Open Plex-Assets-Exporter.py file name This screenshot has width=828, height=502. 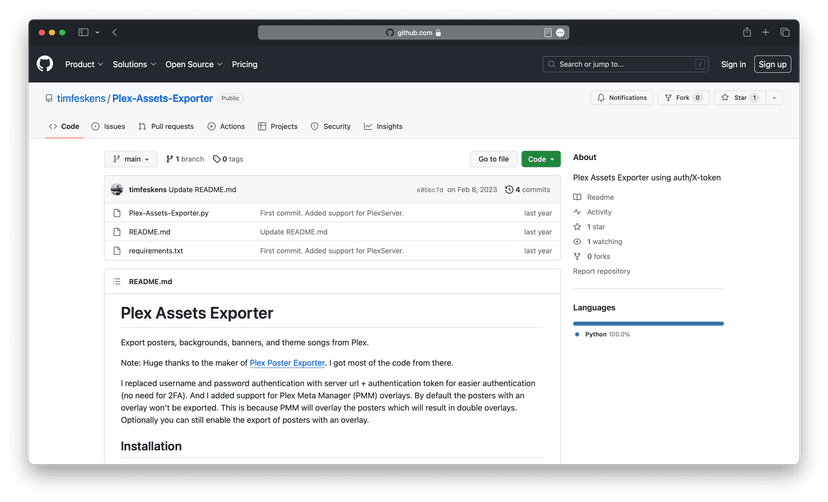point(168,213)
